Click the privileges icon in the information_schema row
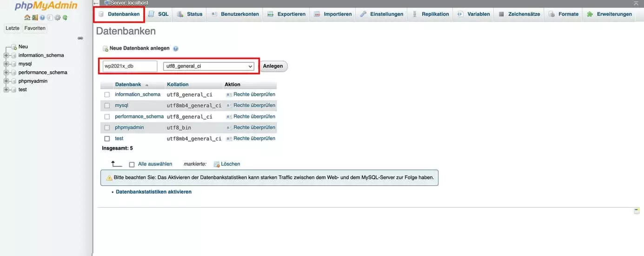The image size is (644, 256). (229, 94)
